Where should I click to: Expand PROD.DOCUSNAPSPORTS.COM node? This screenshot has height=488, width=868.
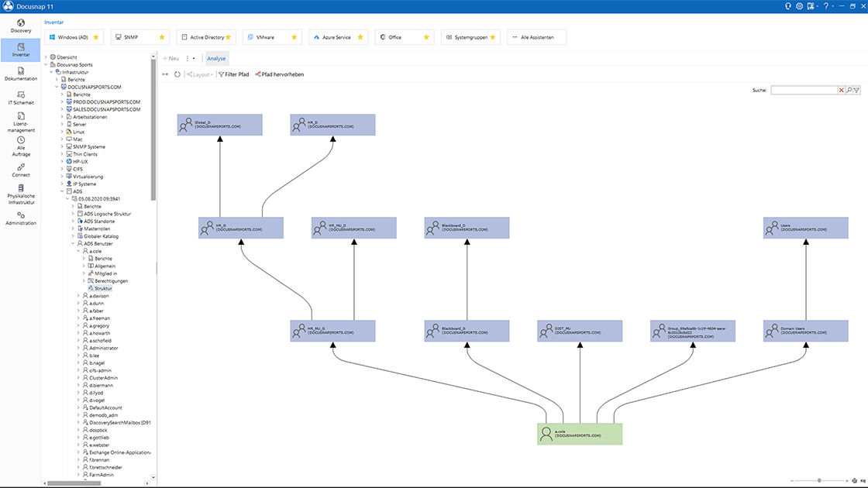[62, 101]
